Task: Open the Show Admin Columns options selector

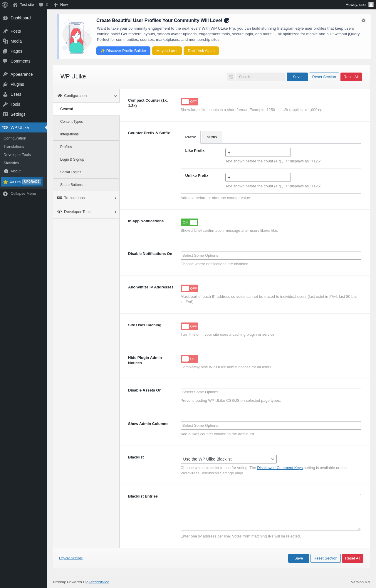Action: click(x=271, y=426)
